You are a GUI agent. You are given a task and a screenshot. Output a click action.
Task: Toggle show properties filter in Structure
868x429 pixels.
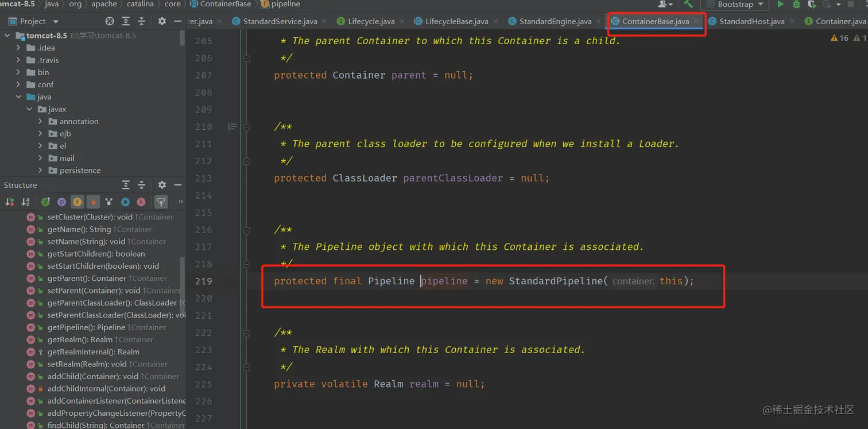coord(61,202)
